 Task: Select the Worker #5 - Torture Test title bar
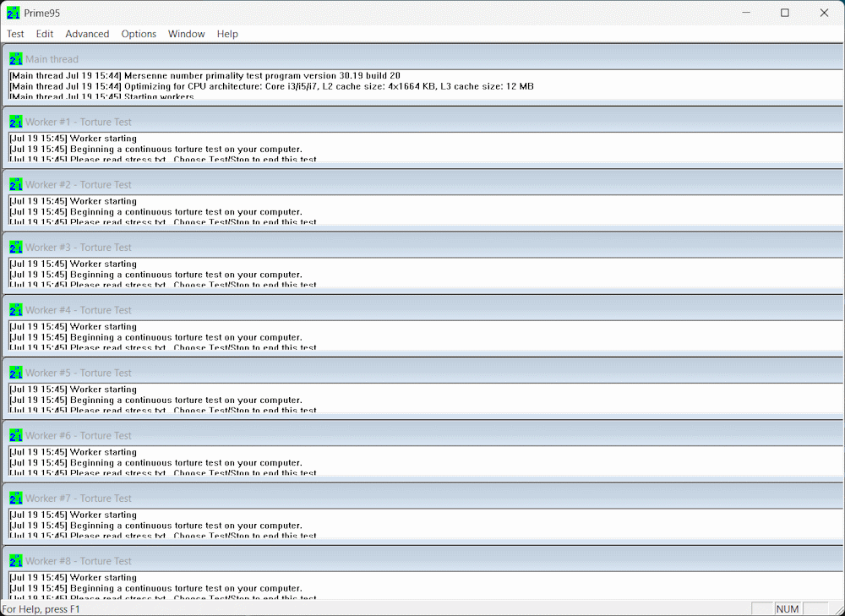422,373
